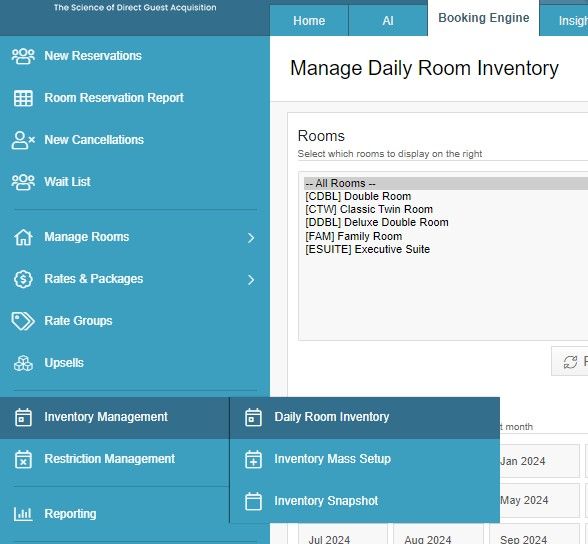Pick the Sep 2024 month cell

tap(534, 534)
